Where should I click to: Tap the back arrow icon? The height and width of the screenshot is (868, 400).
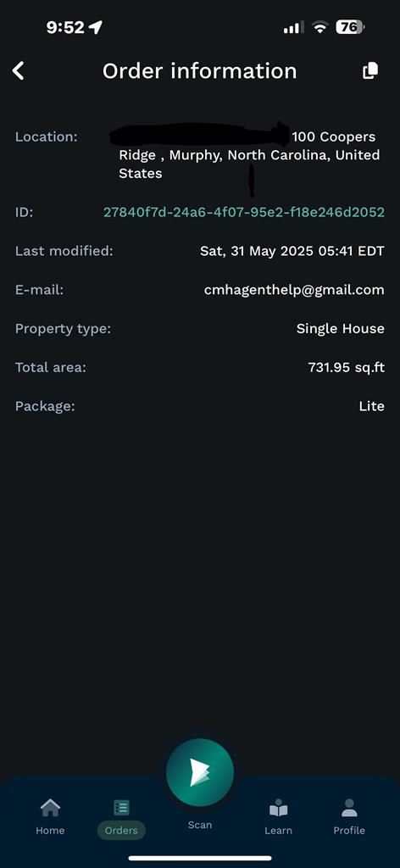click(x=19, y=71)
